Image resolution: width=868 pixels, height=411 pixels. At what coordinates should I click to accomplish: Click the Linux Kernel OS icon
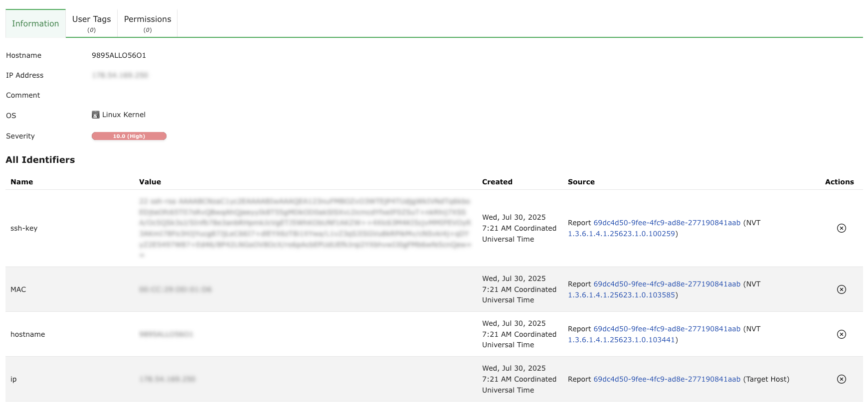click(96, 115)
